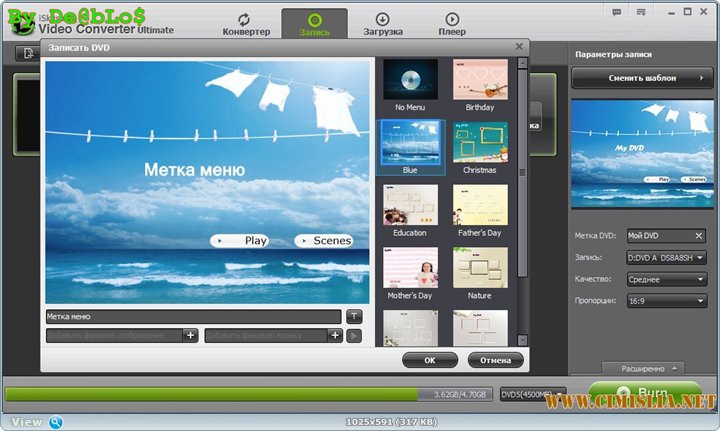This screenshot has width=720, height=431.
Task: Open the Пропорции aspect ratio dropdown
Action: click(666, 301)
